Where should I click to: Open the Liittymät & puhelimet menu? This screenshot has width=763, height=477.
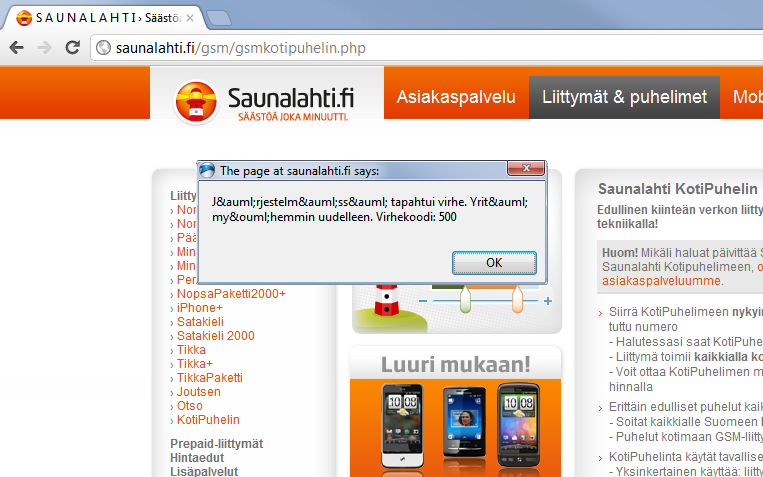pyautogui.click(x=624, y=97)
